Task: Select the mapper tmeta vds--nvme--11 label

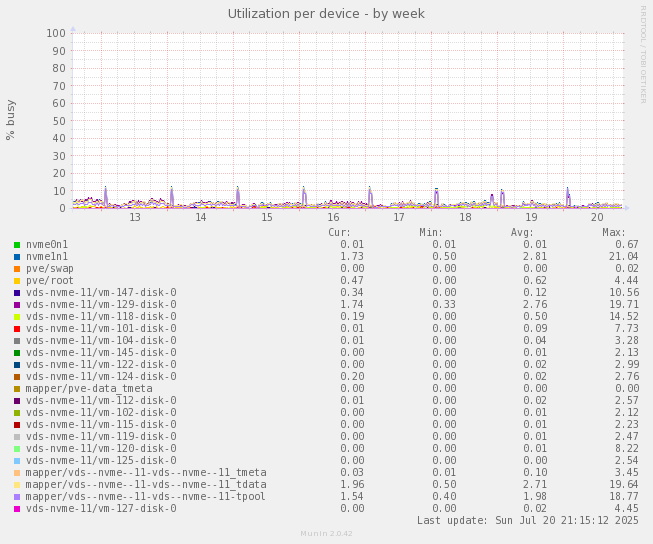Action: coord(146,472)
